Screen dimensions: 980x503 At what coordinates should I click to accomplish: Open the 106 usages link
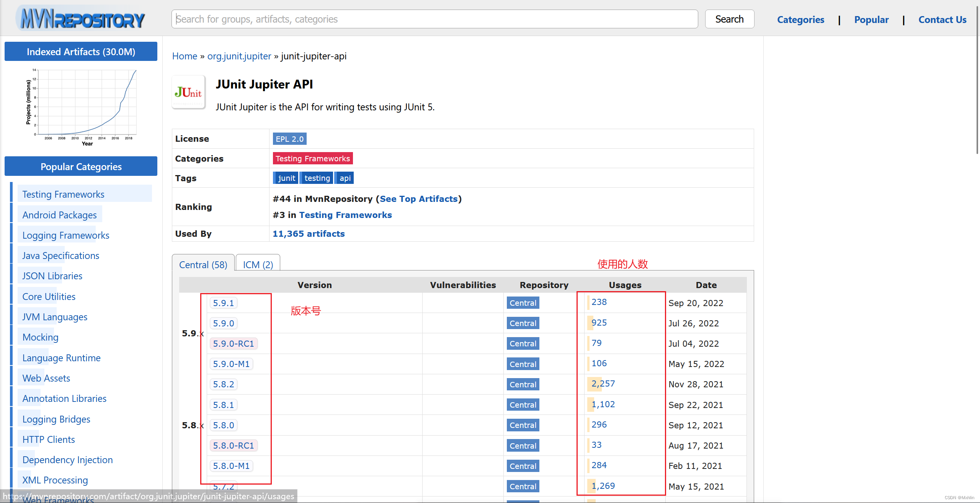(599, 363)
